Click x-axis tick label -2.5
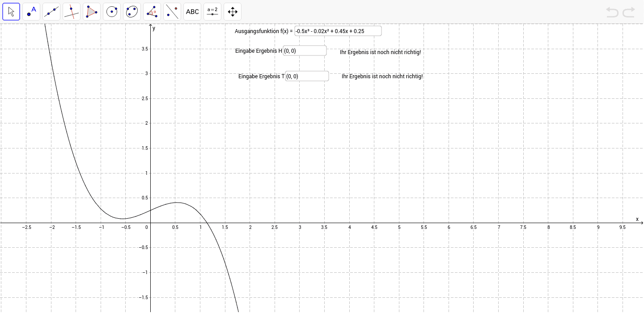Image resolution: width=644 pixels, height=313 pixels. tap(26, 227)
